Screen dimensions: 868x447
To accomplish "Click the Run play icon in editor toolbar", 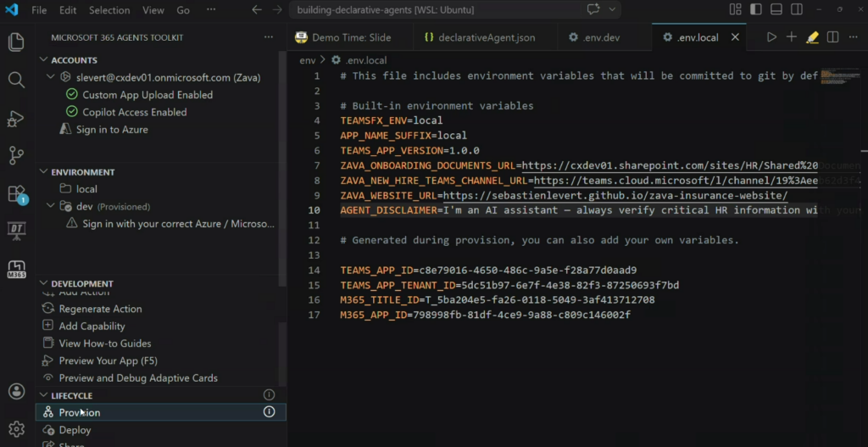I will tap(771, 37).
